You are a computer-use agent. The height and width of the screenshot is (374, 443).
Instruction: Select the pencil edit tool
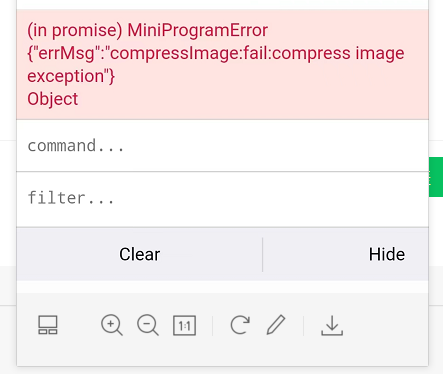click(x=276, y=325)
